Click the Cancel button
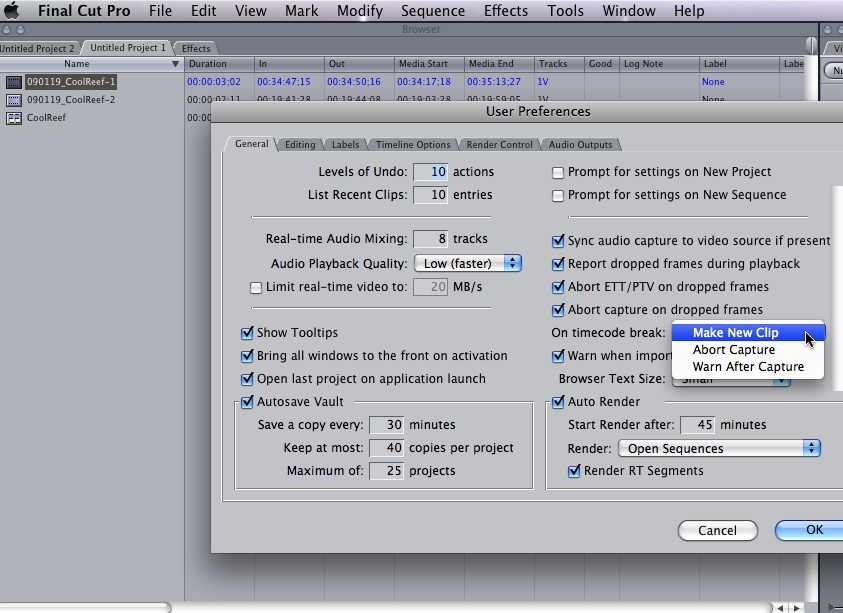The height and width of the screenshot is (613, 843). (x=717, y=531)
